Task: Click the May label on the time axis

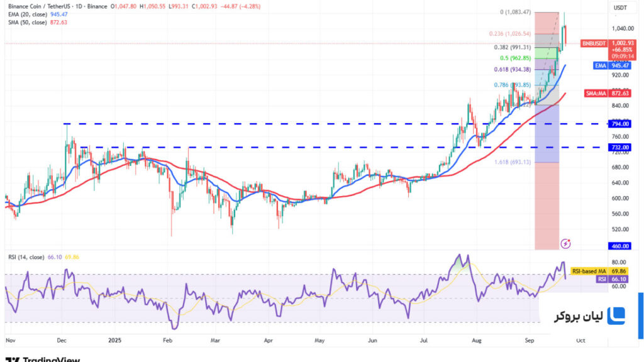Action: point(319,340)
